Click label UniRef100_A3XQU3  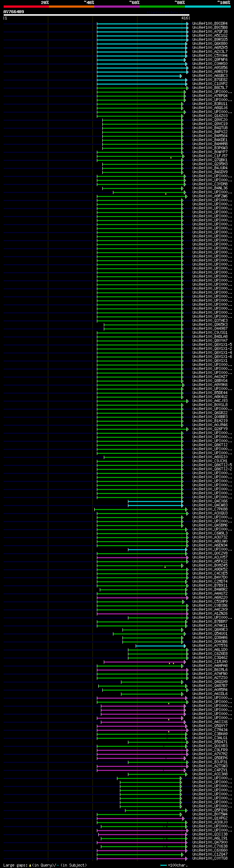point(210,513)
